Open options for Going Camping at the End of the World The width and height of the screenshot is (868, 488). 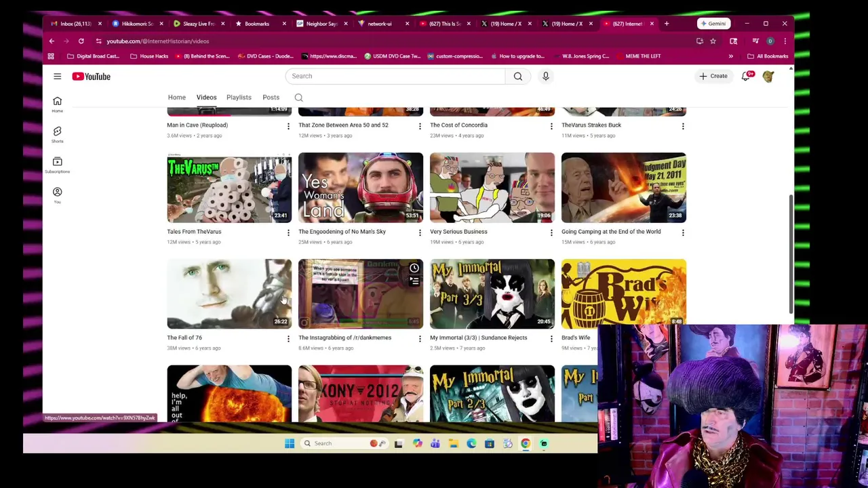pos(683,232)
